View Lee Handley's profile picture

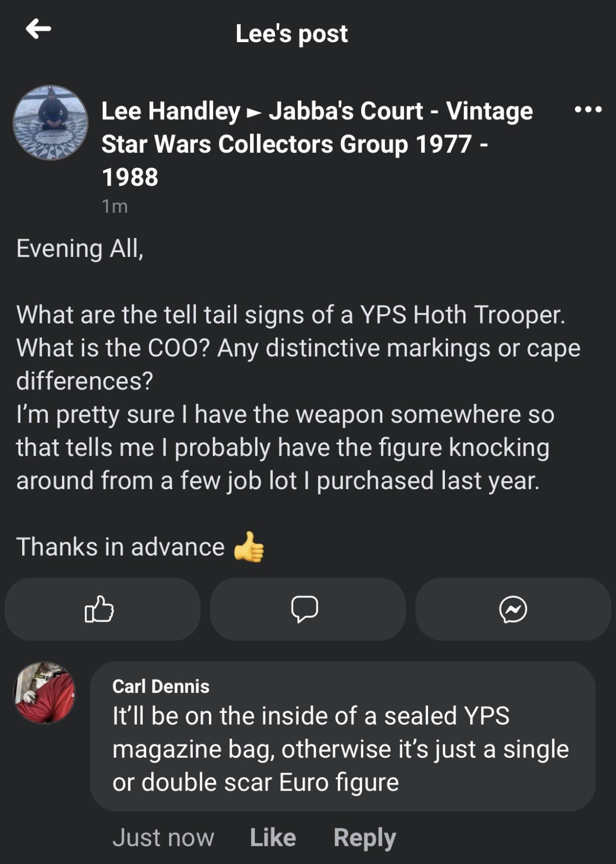click(50, 123)
